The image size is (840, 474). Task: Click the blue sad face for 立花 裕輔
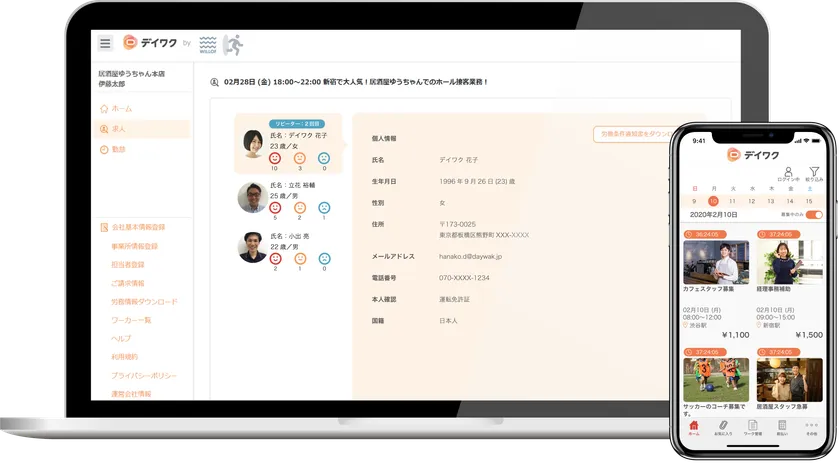pyautogui.click(x=324, y=208)
